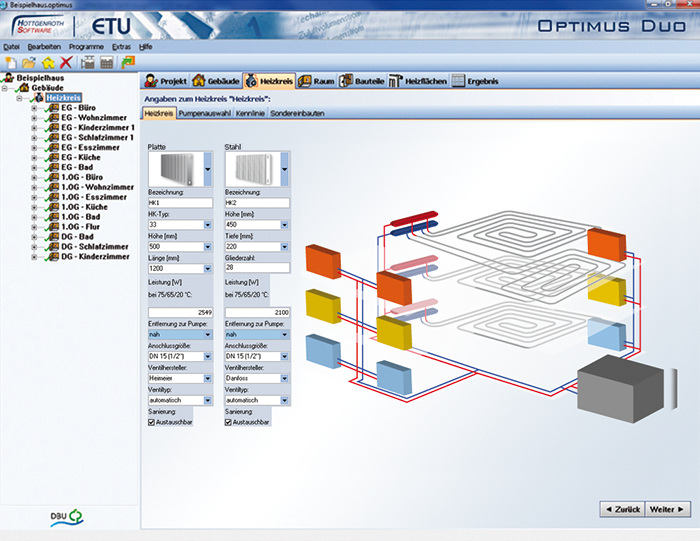Click the green arrow export toolbar icon
700x541 pixels.
pyautogui.click(x=128, y=62)
